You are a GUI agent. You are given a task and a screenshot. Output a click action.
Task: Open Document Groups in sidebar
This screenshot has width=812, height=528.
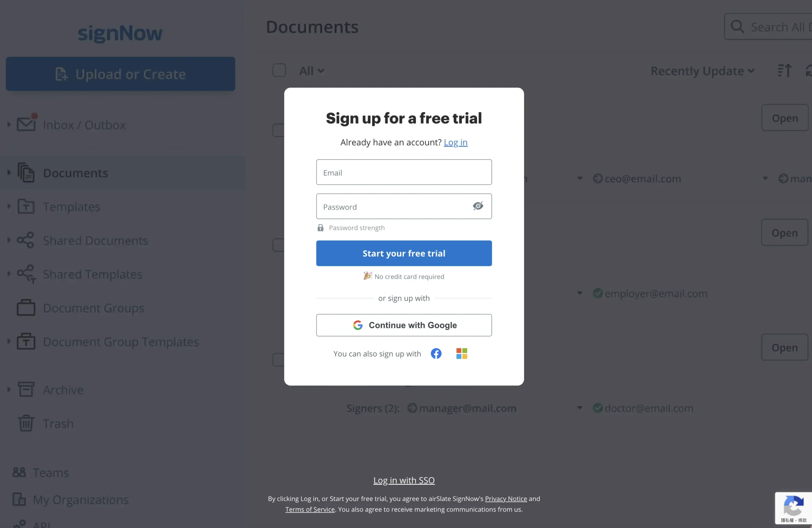tap(94, 308)
